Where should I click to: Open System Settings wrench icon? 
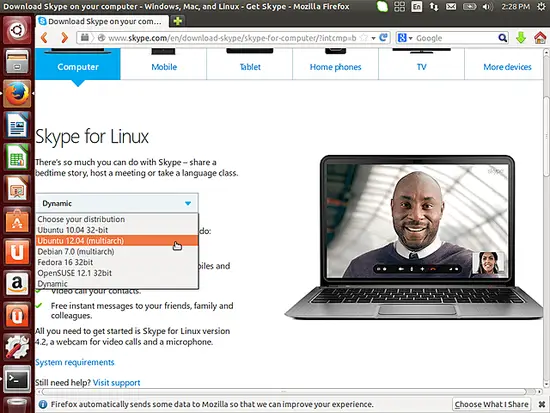(x=17, y=347)
